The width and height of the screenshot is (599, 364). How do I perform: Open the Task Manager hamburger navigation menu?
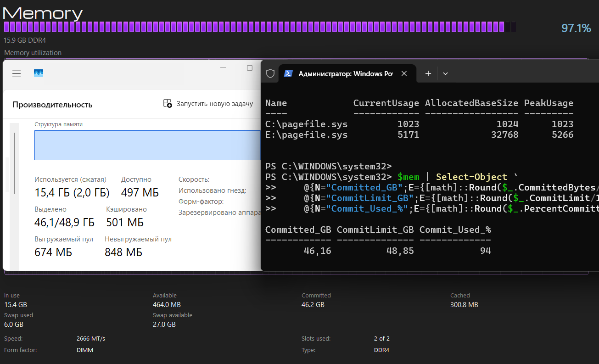pyautogui.click(x=17, y=73)
